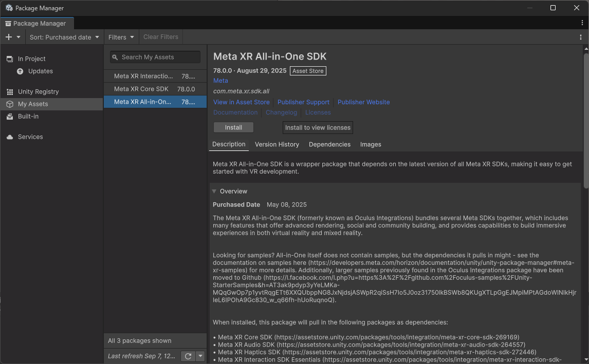Viewport: 589px width, 364px height.
Task: Select Meta XR All-in-One package row
Action: pyautogui.click(x=155, y=102)
